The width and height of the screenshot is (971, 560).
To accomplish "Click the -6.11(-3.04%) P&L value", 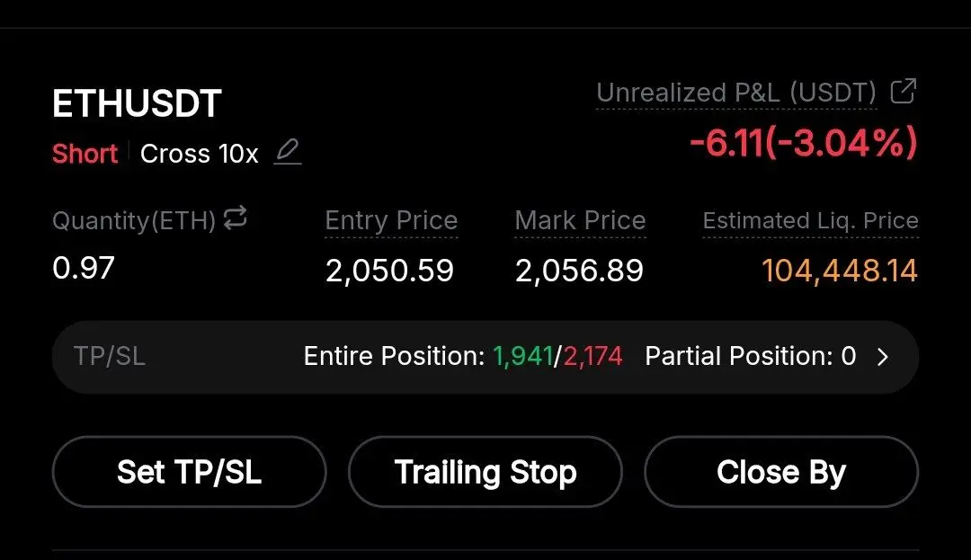I will point(803,142).
